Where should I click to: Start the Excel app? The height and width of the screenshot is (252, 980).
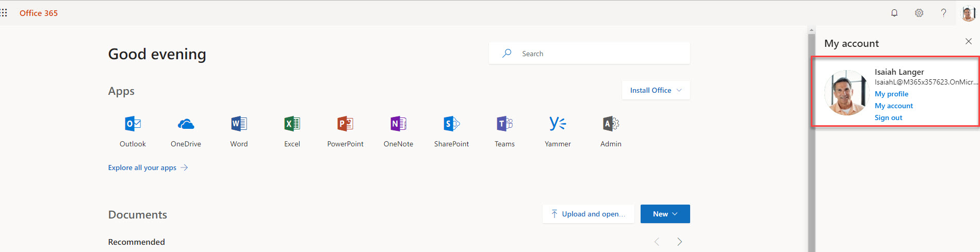tap(292, 131)
